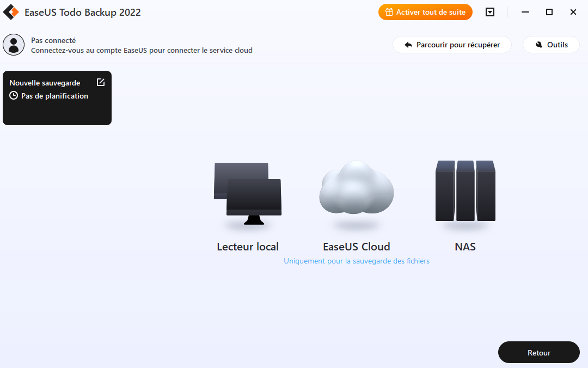Select the Lecteur local computer icon
588x368 pixels.
pyautogui.click(x=248, y=194)
